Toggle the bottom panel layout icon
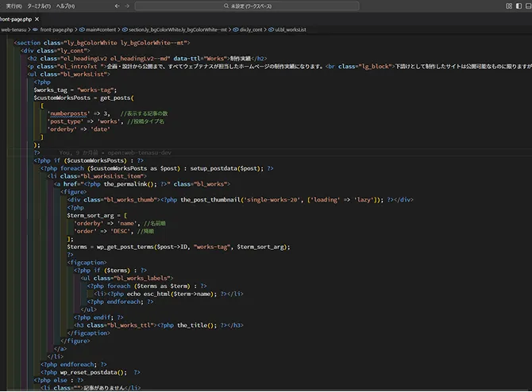 coord(529,6)
